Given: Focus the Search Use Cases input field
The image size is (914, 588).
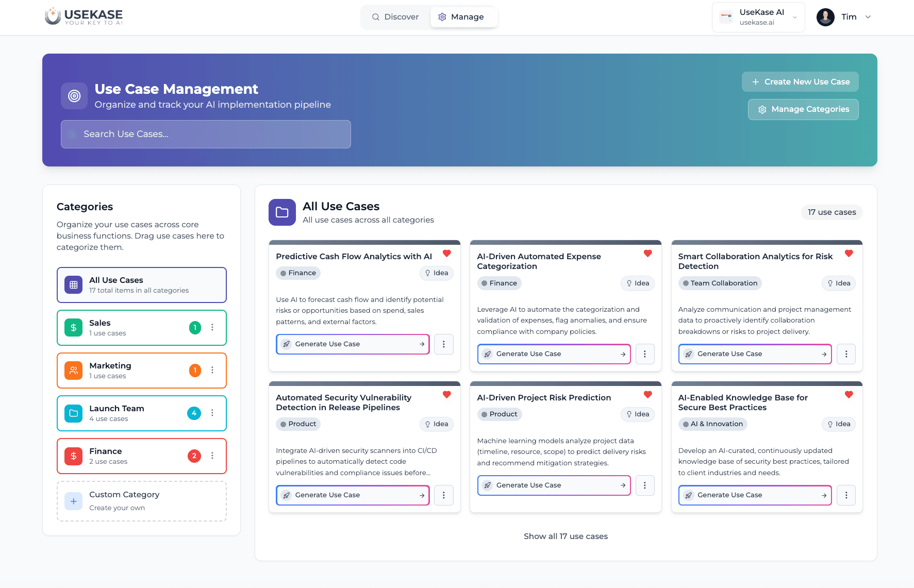Looking at the screenshot, I should [206, 135].
